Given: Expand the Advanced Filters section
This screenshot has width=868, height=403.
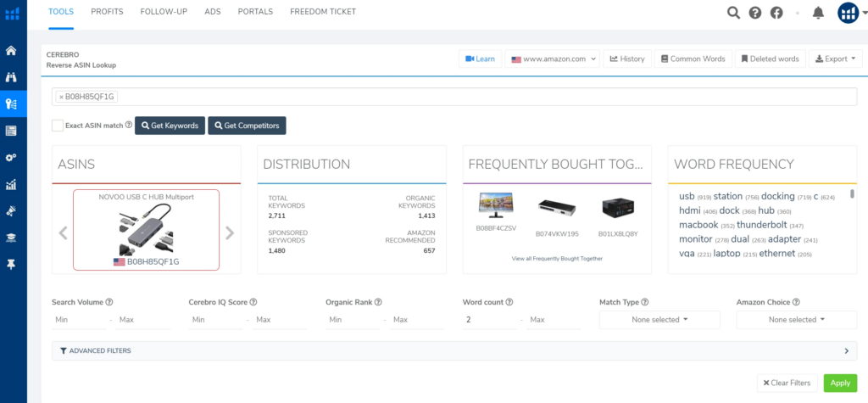Looking at the screenshot, I should coord(454,350).
